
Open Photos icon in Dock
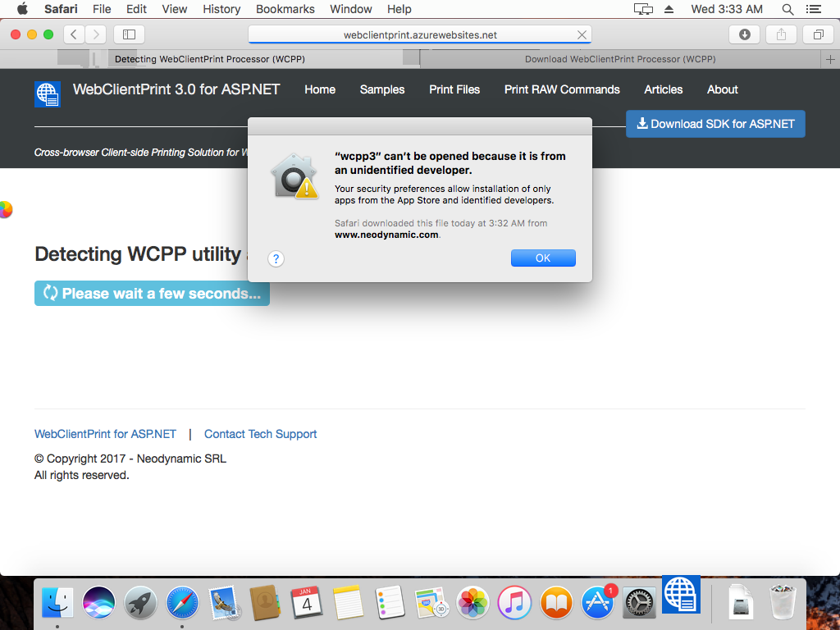[x=472, y=603]
